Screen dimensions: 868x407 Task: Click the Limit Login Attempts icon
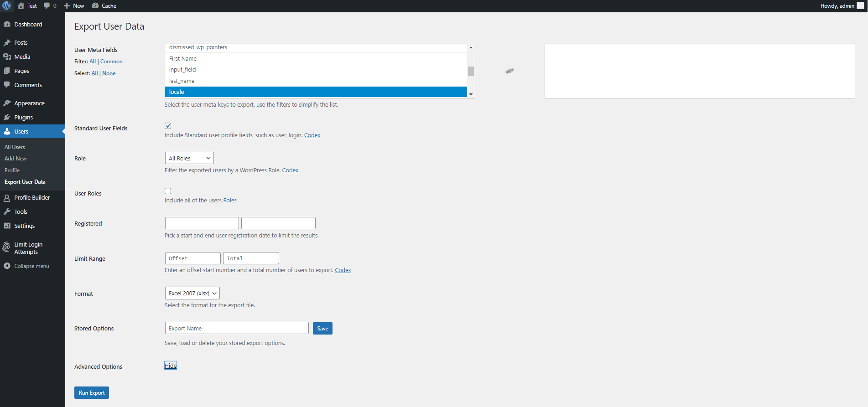pos(6,247)
